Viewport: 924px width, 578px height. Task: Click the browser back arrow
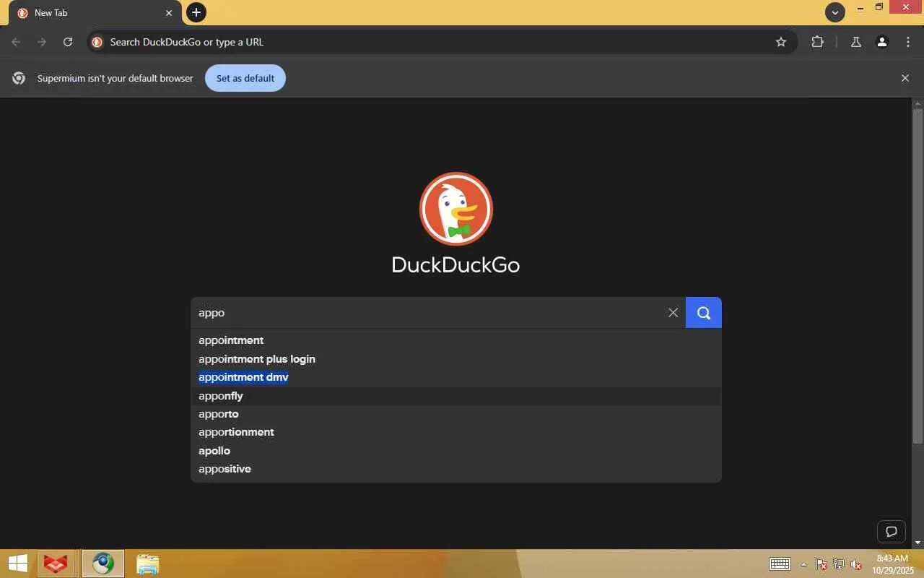(16, 42)
